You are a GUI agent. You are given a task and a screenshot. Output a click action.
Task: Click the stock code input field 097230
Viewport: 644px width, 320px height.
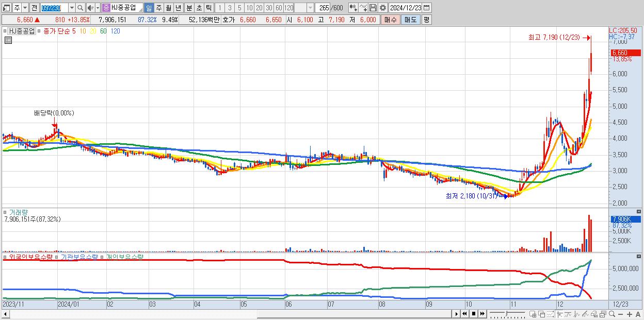pos(54,8)
